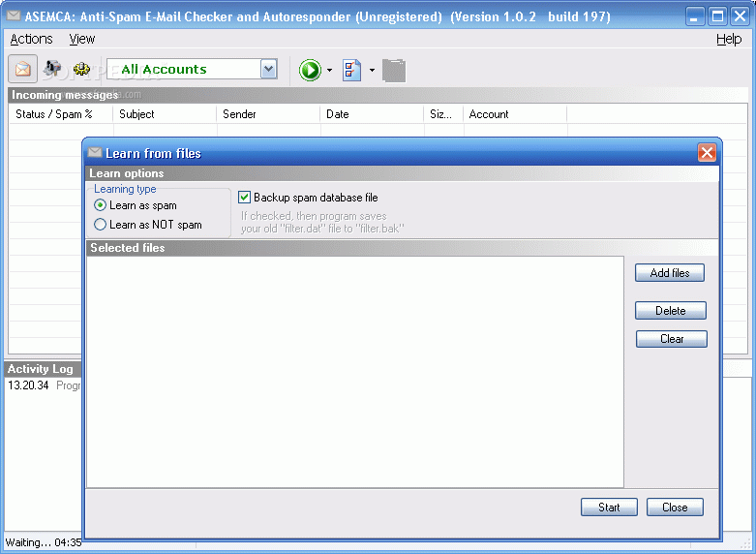Sort by Date column header
Viewport: 756px width, 554px height.
coord(372,114)
